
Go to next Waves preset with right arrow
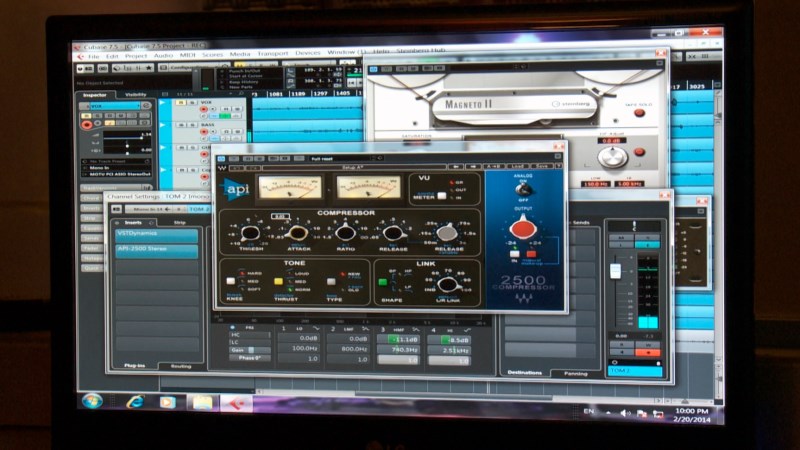(472, 166)
